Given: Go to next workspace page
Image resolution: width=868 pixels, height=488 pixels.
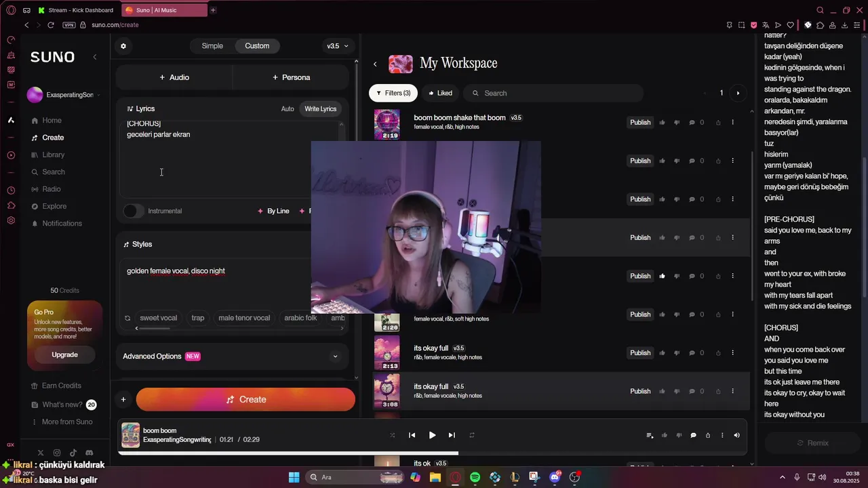Looking at the screenshot, I should click(x=738, y=93).
